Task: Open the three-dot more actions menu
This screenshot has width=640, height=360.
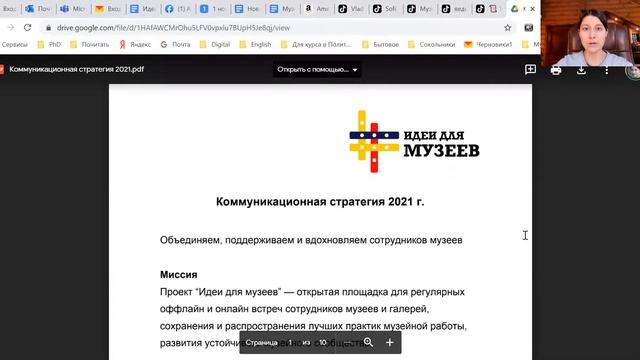Action: tap(607, 70)
